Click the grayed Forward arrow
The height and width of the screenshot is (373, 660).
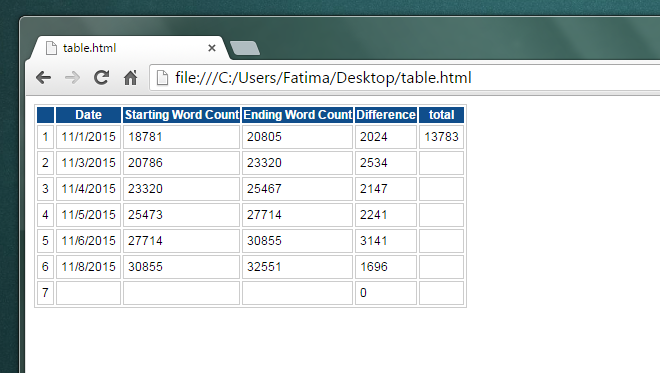tap(72, 77)
